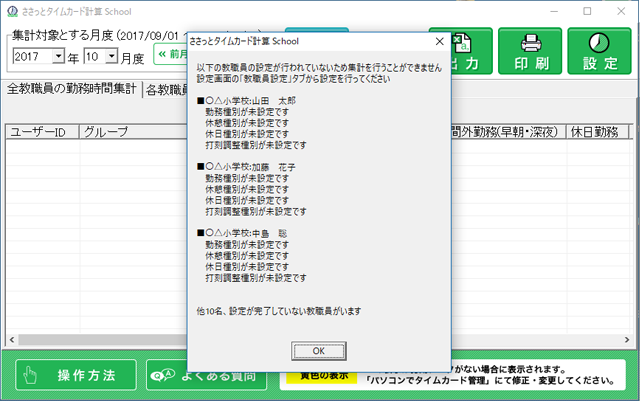Open 操作方法 (How to use) guide
The height and width of the screenshot is (401, 640).
coord(75,376)
